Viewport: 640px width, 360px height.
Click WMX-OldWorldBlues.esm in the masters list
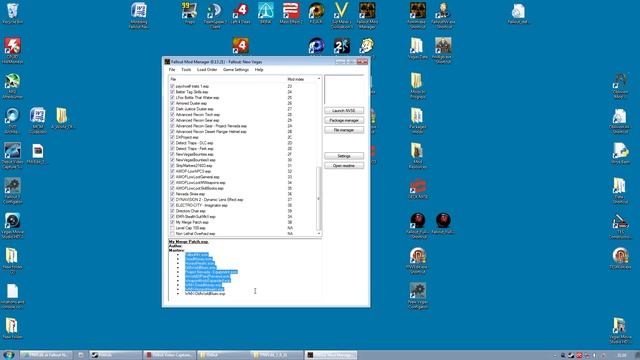(x=205, y=293)
